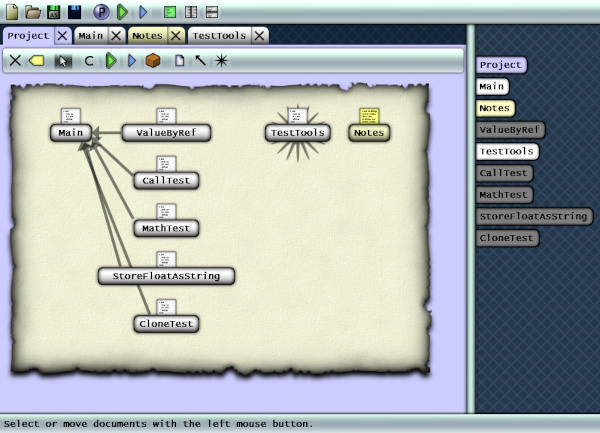Open Main from the right sidebar list
Screen dimensions: 600x433
pos(492,86)
